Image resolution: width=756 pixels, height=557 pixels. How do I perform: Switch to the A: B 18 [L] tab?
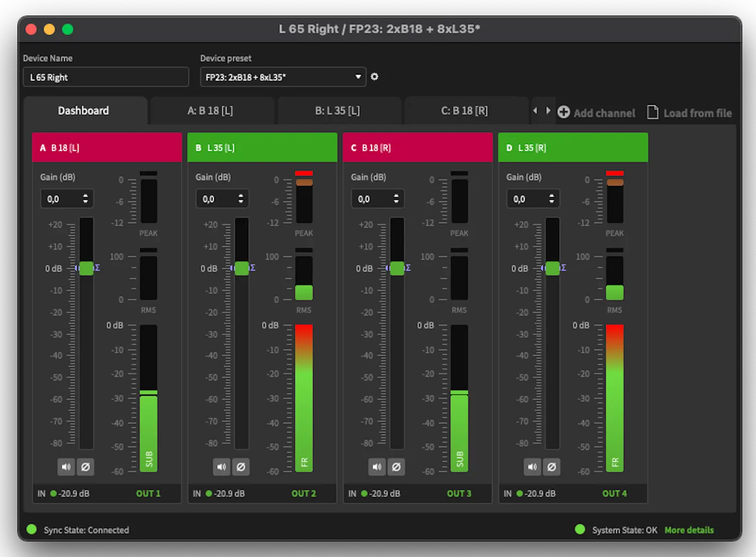point(210,111)
